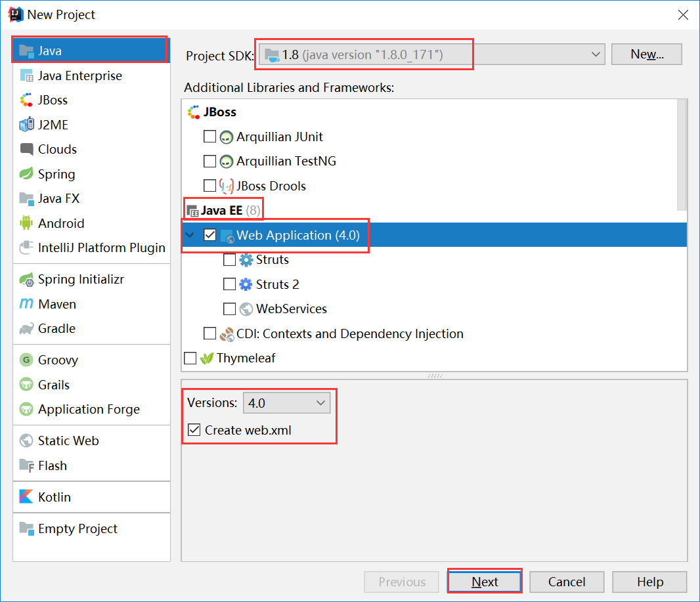
Task: Click the panel splitter grip dots
Action: [435, 376]
